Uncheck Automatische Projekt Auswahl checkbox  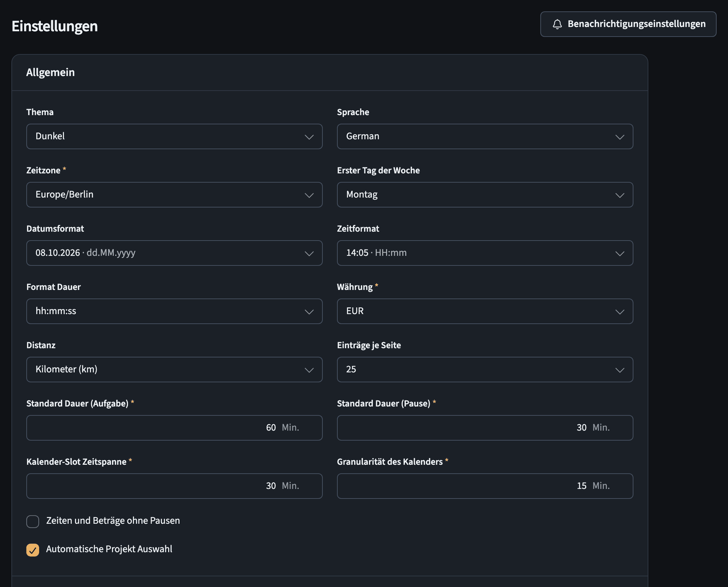coord(33,550)
